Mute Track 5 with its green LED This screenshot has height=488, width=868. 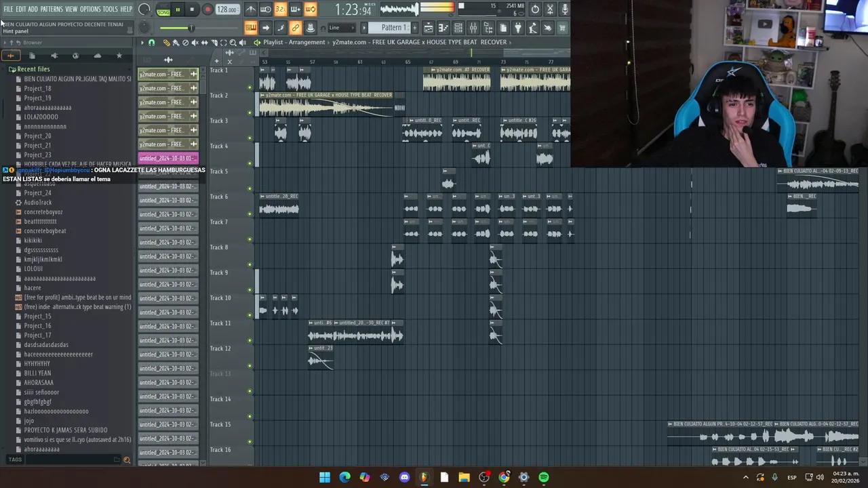(250, 188)
